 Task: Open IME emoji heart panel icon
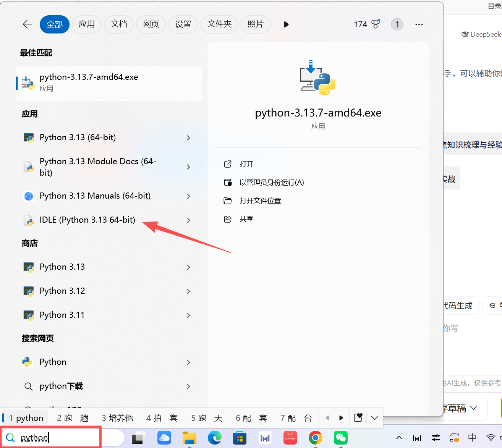point(358,418)
